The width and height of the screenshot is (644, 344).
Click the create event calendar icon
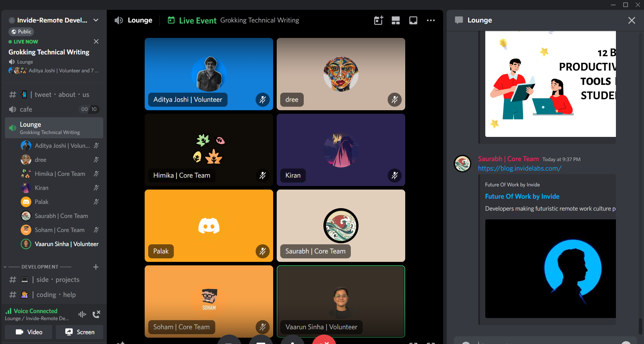[x=379, y=20]
